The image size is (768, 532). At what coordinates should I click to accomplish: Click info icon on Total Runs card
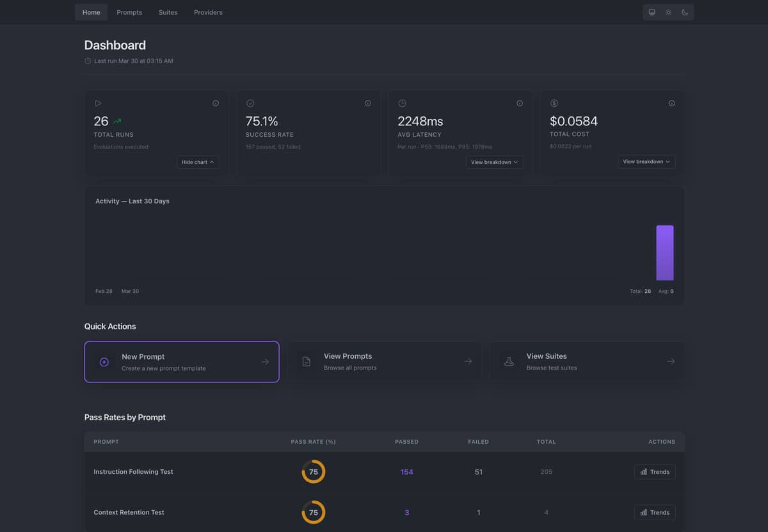(x=216, y=103)
